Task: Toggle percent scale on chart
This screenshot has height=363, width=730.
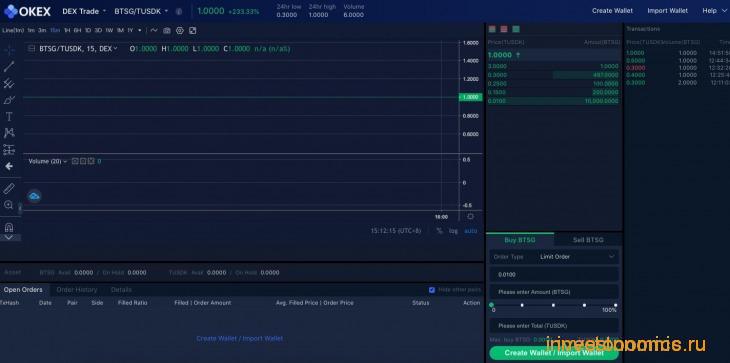Action: (439, 231)
